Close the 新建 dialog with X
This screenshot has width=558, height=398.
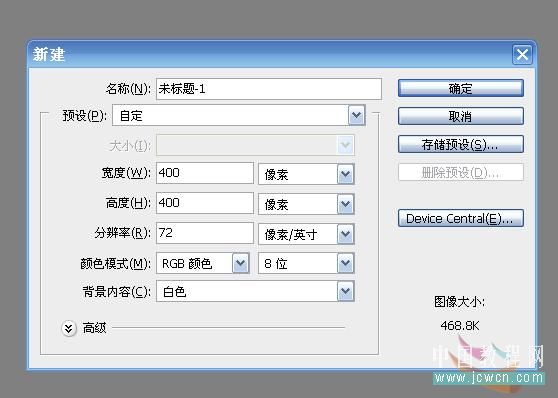click(522, 55)
